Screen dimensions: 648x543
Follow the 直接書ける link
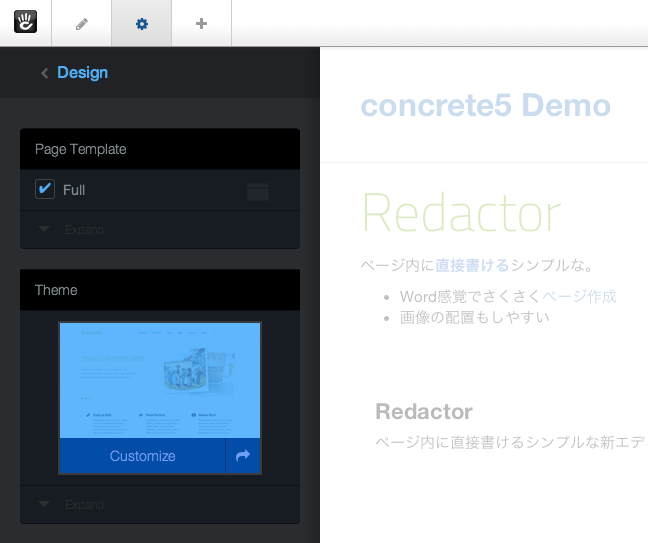click(473, 265)
